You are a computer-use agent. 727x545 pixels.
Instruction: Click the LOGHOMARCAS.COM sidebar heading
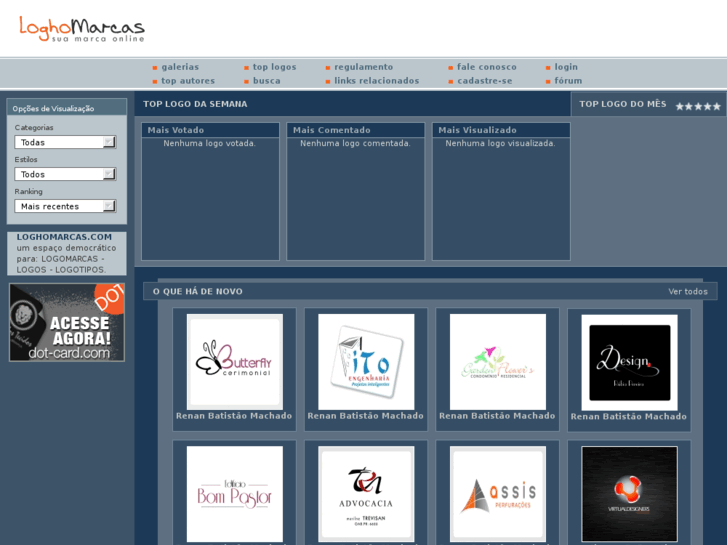(64, 237)
